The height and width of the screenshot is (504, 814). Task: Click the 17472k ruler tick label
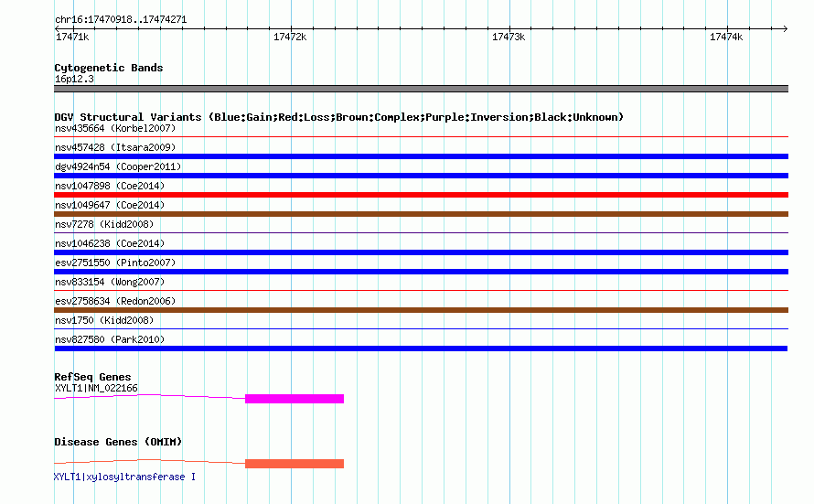tap(290, 37)
